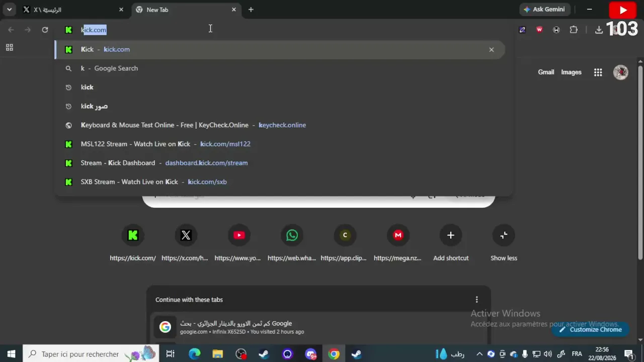644x362 pixels.
Task: Open the Keyboard & Mouse Test Online suggestion
Action: click(x=279, y=125)
